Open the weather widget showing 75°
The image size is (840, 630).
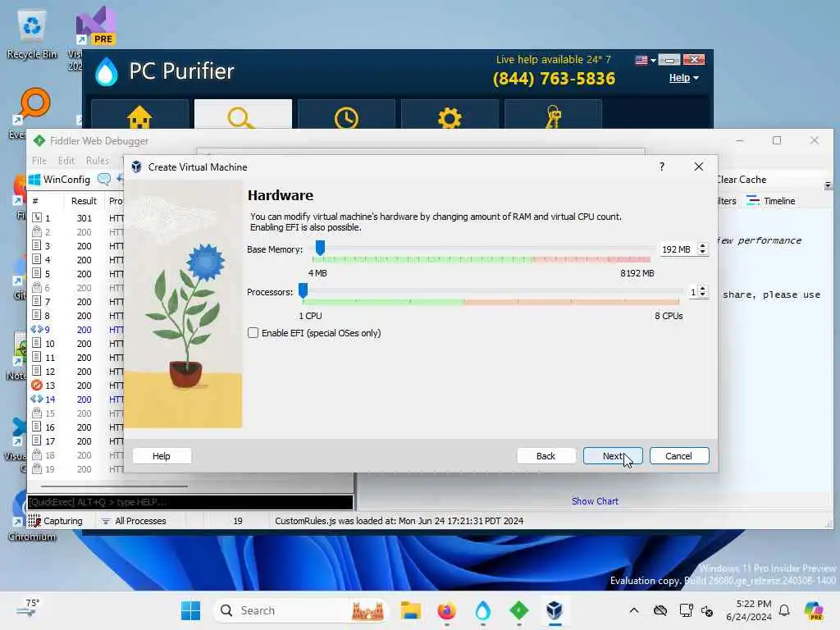click(x=28, y=609)
